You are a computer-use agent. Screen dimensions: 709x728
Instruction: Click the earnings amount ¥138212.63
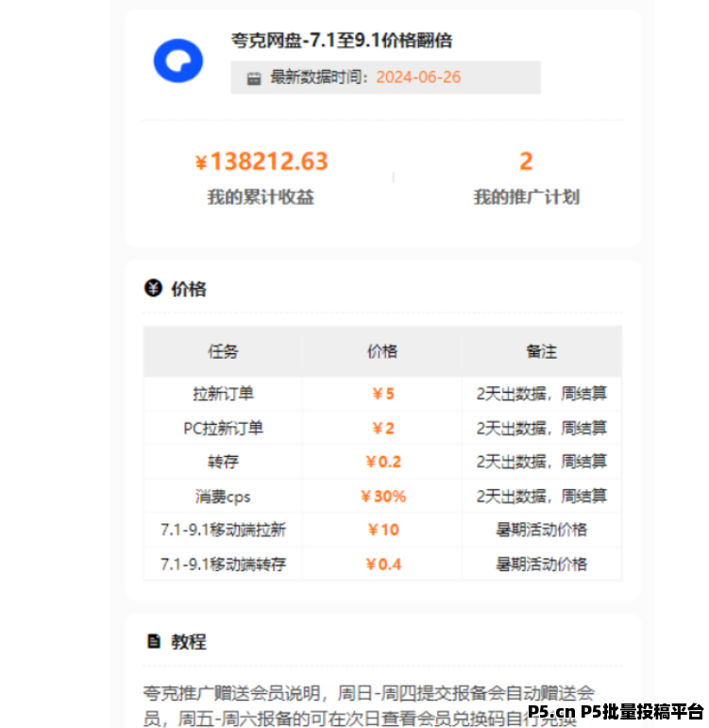262,161
